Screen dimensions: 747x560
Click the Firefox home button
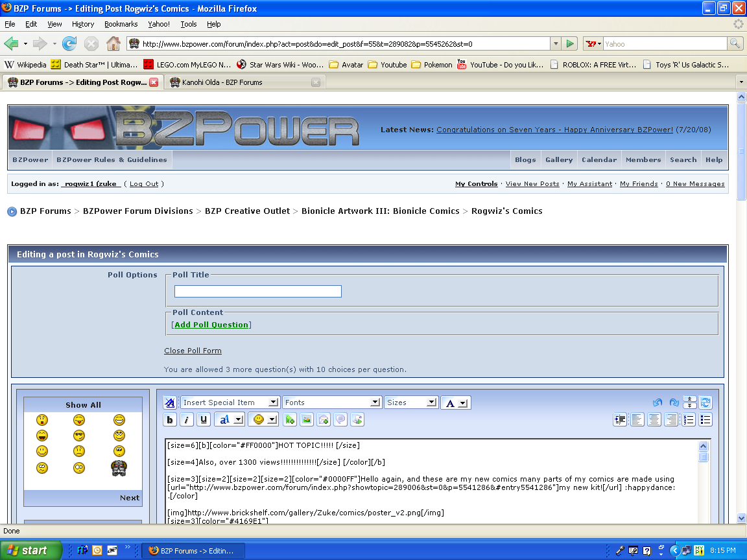(113, 44)
